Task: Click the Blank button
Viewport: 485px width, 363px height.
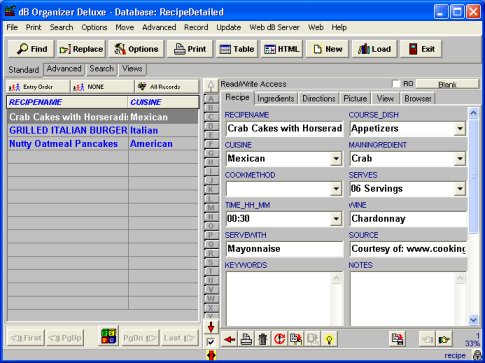Action: (447, 85)
